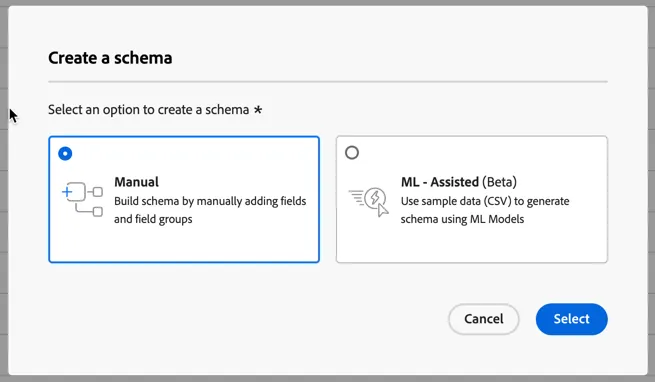Click the blue plus sign in Manual icon
The image size is (655, 382).
click(x=67, y=192)
